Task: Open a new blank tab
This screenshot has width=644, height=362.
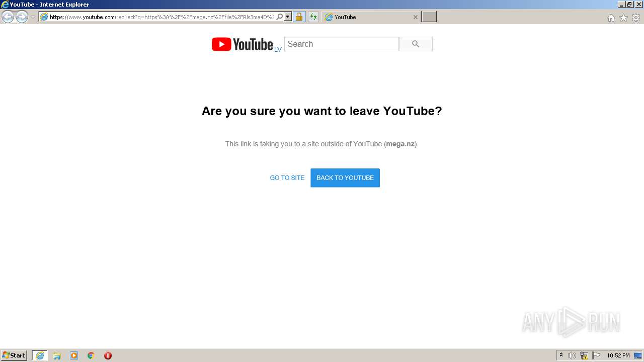Action: pyautogui.click(x=429, y=17)
